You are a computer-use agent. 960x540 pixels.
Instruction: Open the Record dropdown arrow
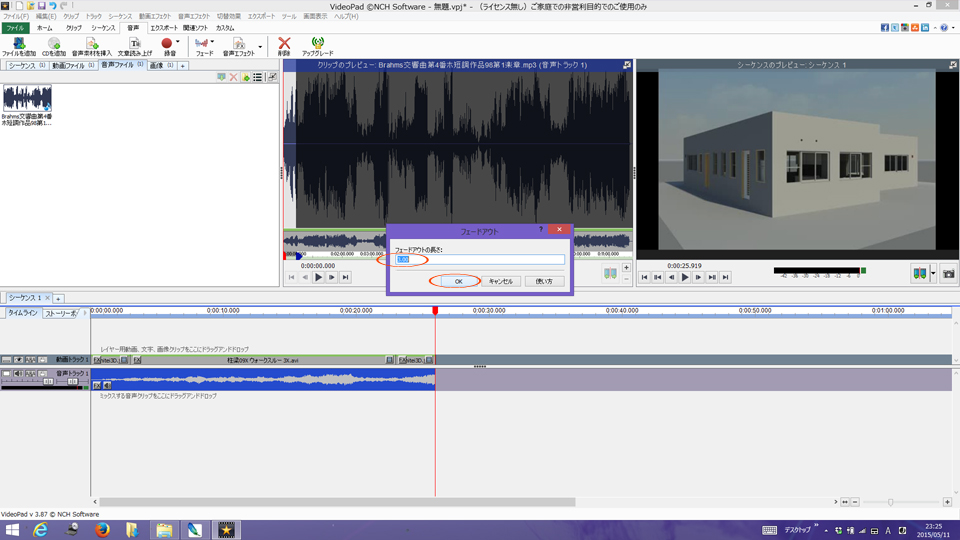(178, 42)
